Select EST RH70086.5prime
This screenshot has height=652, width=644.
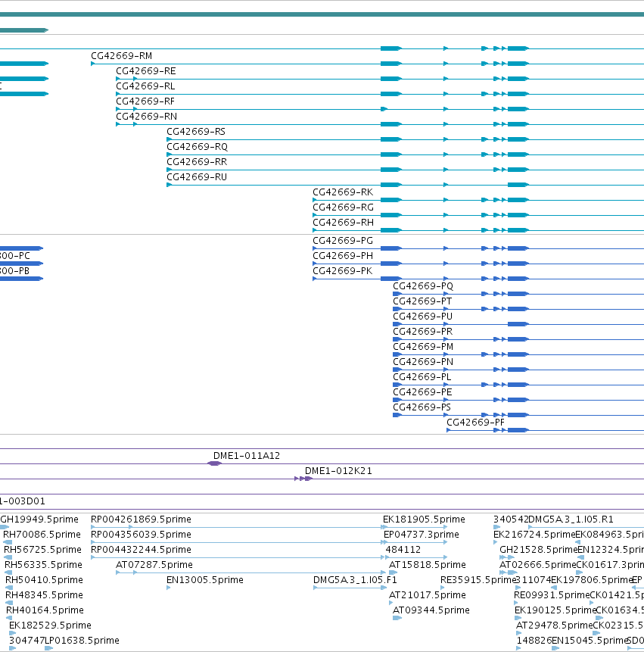click(42, 535)
